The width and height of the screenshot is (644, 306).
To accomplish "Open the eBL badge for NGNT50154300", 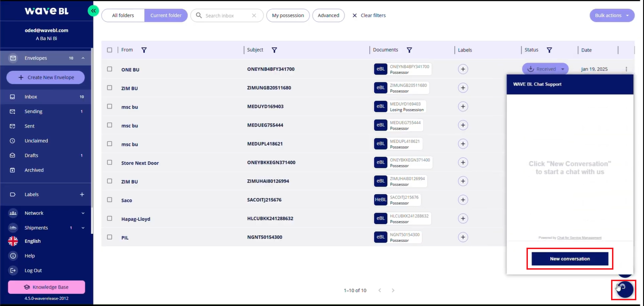I will 380,237.
